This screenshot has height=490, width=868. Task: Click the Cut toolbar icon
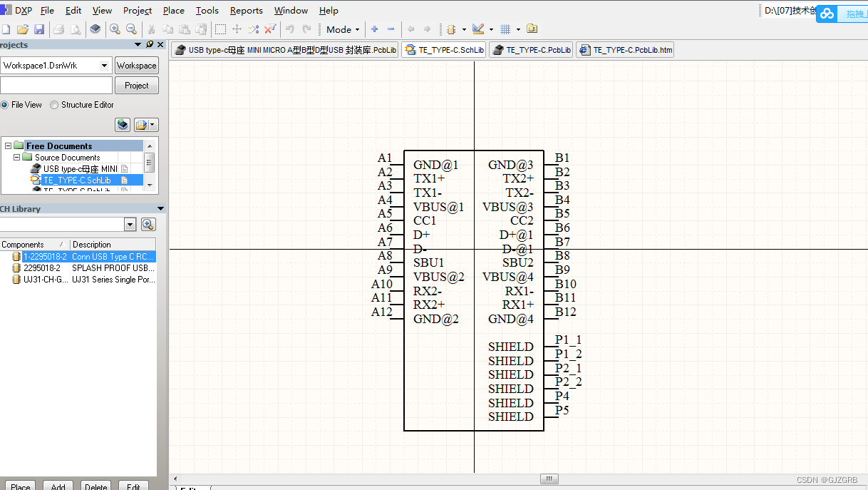(152, 29)
